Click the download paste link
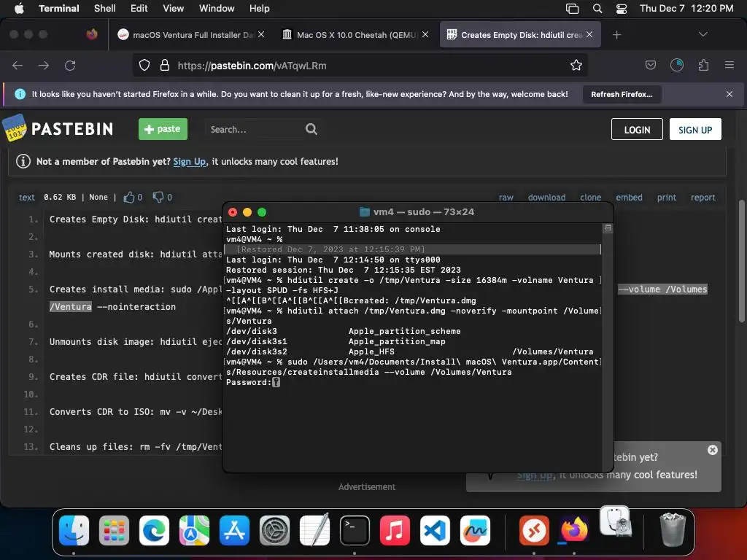Image resolution: width=747 pixels, height=560 pixels. point(546,197)
